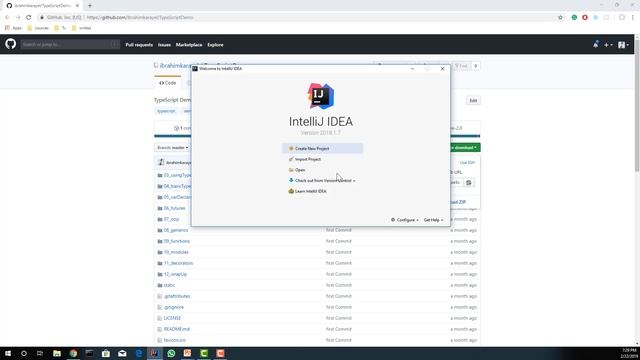Open the 10_modules folder
640x360 pixels.
(176, 252)
